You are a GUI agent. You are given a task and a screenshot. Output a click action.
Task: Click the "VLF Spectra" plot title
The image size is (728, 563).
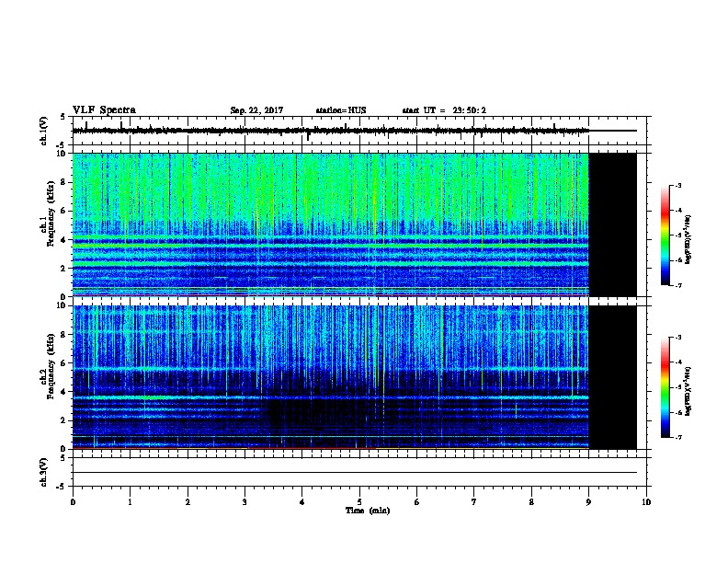(104, 110)
